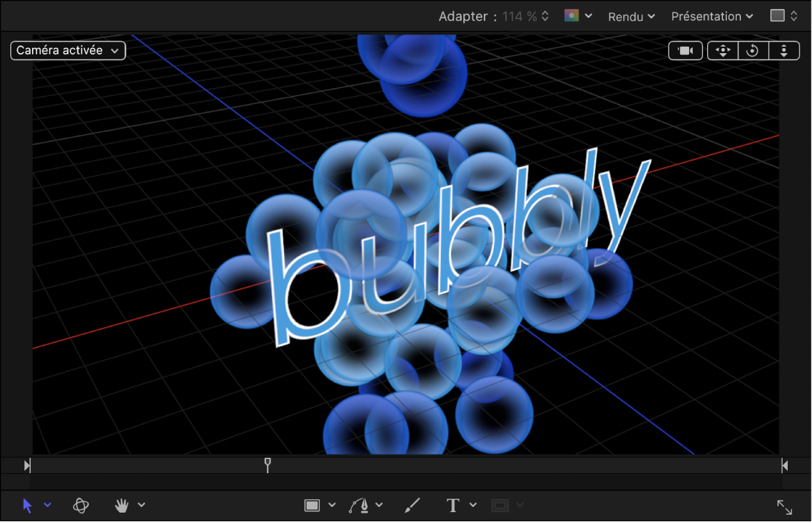The image size is (812, 523).
Task: Click the camera view icon above the canvas
Action: (685, 50)
